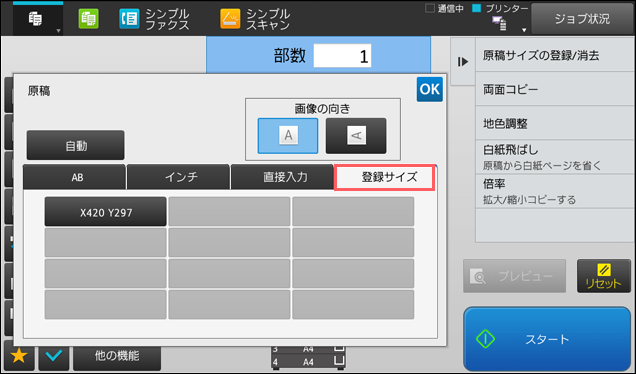This screenshot has height=374, width=636.
Task: Switch to the 登録サイズ tab
Action: pos(385,177)
